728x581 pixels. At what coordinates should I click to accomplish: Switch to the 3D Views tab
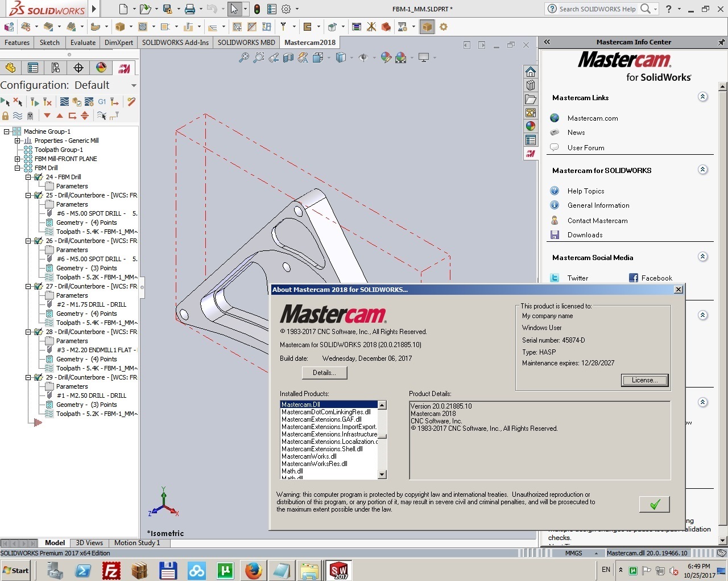[x=89, y=543]
